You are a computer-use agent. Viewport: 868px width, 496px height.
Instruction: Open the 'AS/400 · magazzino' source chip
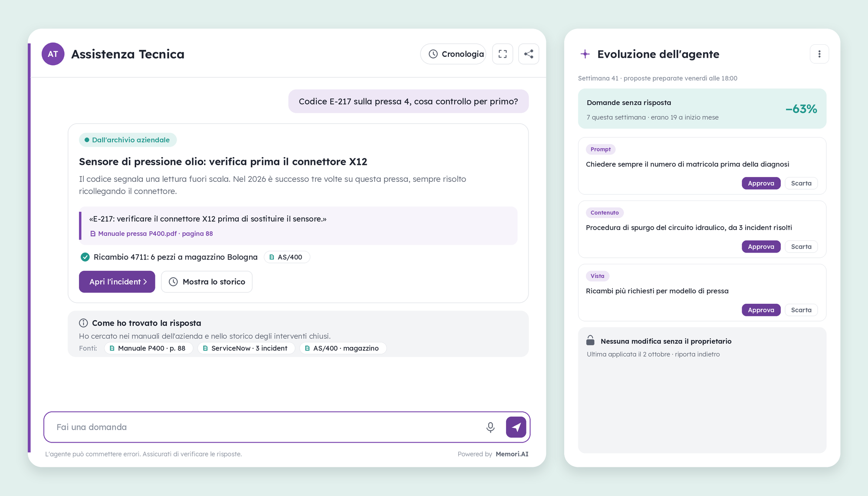click(x=342, y=348)
